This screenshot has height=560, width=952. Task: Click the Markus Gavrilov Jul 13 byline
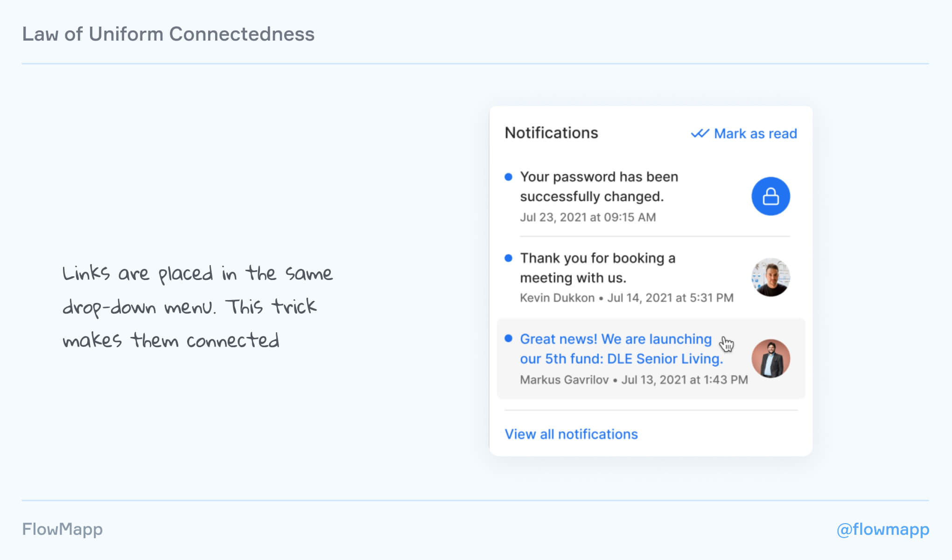pyautogui.click(x=633, y=379)
